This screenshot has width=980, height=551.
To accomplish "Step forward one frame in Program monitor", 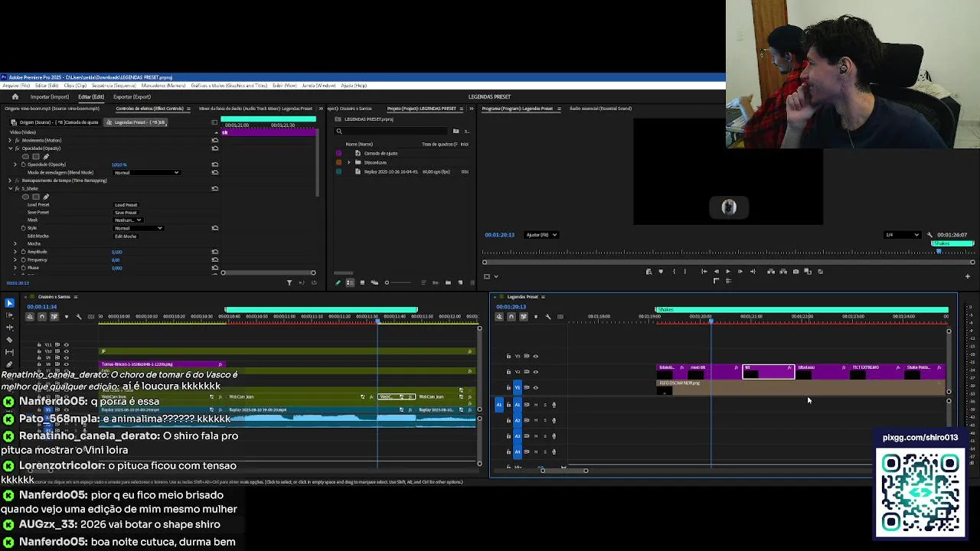I will (x=740, y=271).
